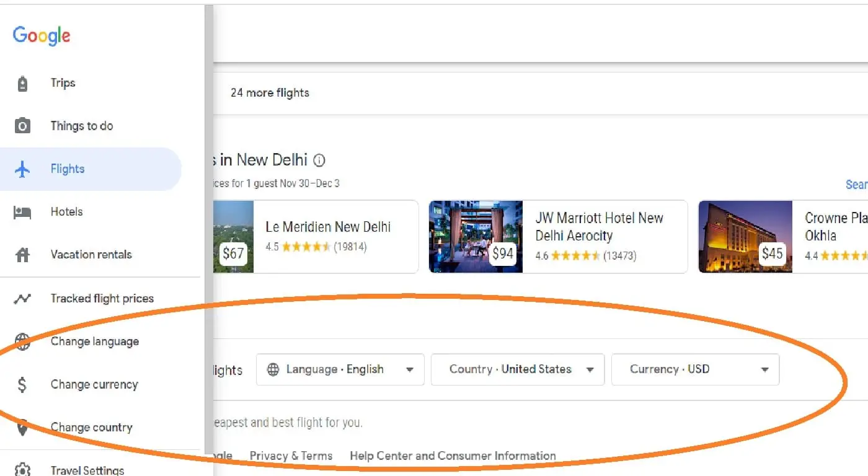Click the Trips luggage icon

tap(22, 83)
